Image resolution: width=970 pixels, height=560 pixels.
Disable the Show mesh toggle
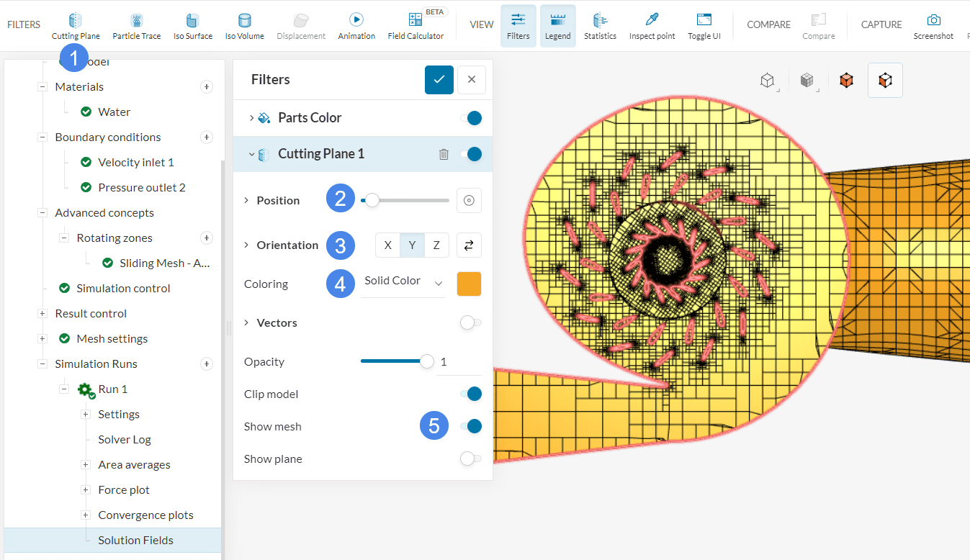pos(471,426)
